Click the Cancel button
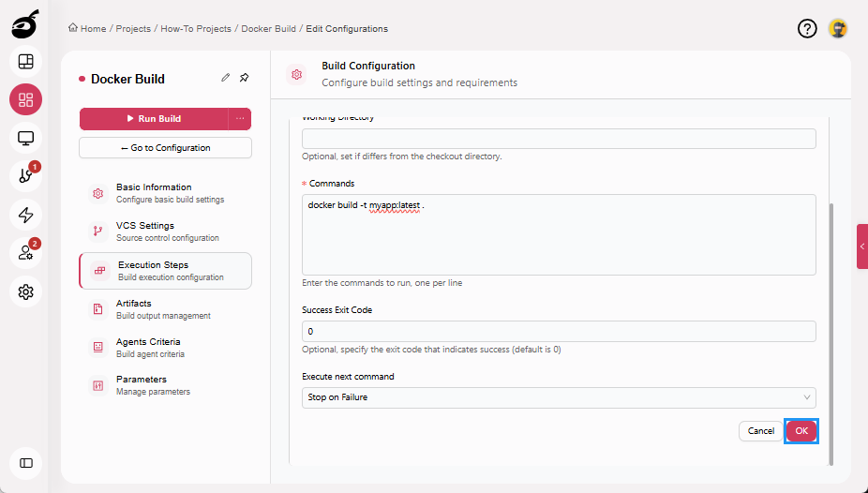 point(760,431)
